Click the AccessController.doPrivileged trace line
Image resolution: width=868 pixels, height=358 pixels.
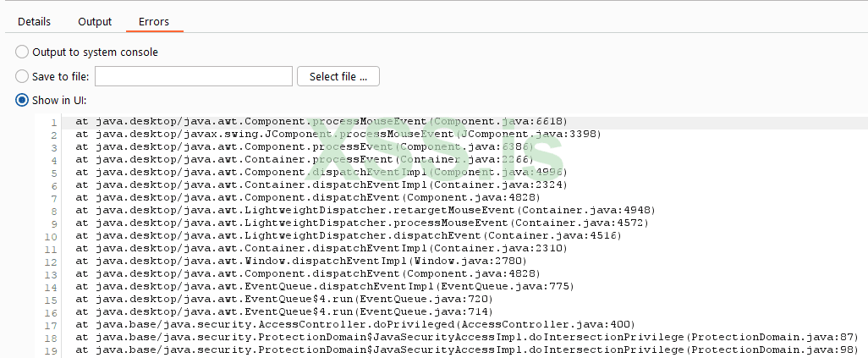click(355, 325)
